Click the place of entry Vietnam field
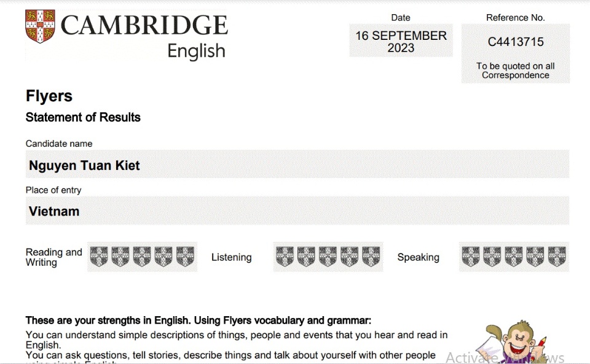The width and height of the screenshot is (590, 364). click(x=297, y=211)
